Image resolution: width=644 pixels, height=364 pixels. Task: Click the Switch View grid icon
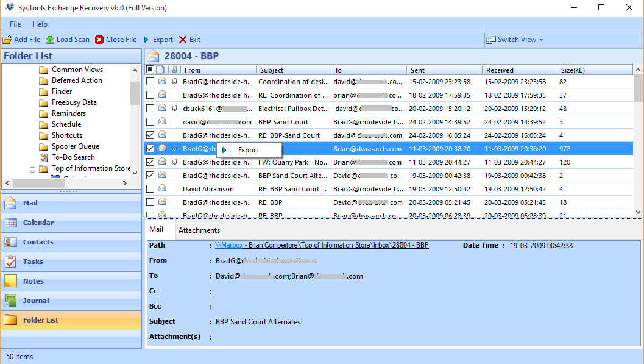click(491, 40)
